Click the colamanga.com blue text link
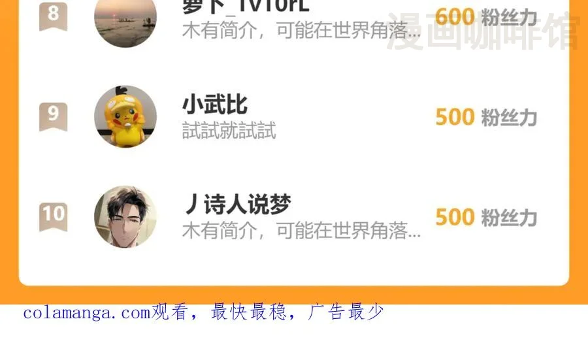 [x=87, y=312]
